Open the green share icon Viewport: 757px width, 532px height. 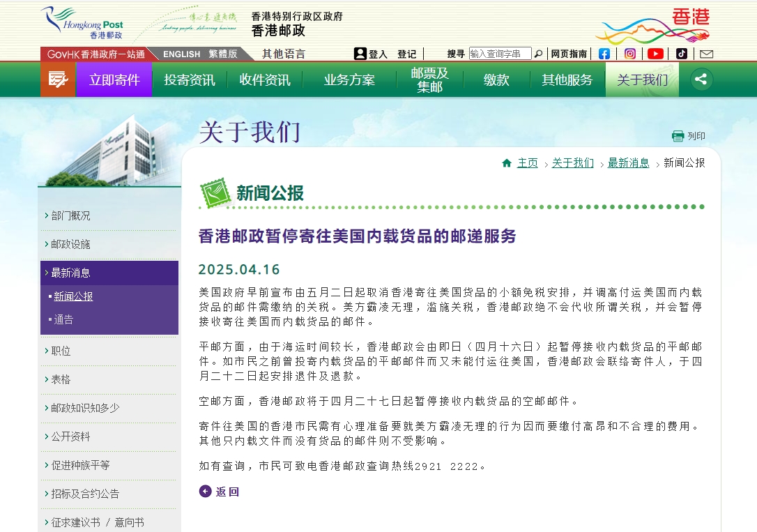coord(701,79)
